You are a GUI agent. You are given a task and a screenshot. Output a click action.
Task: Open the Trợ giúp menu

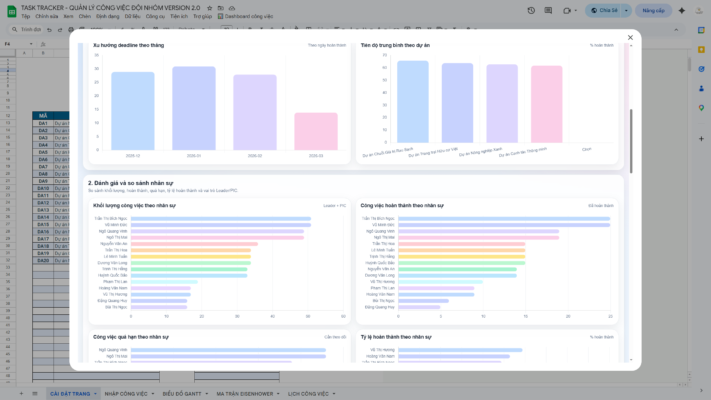(x=202, y=16)
